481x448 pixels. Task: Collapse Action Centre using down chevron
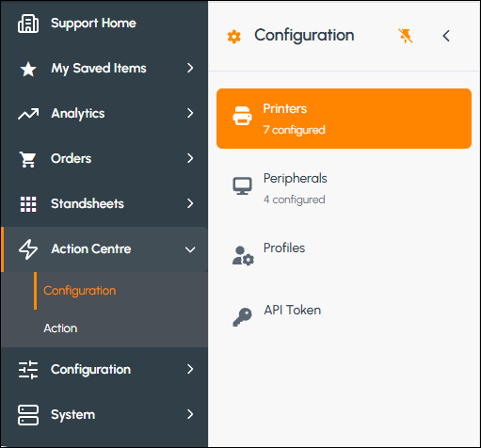[190, 249]
